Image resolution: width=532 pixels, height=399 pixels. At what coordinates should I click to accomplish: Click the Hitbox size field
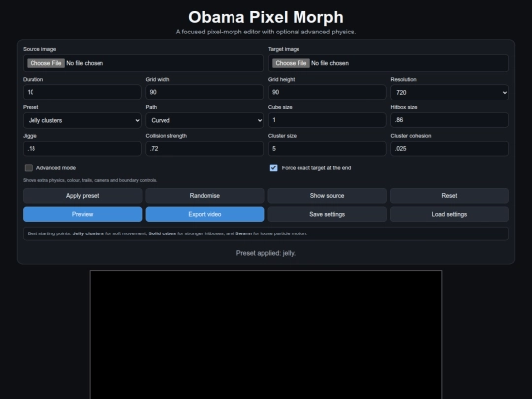click(449, 120)
